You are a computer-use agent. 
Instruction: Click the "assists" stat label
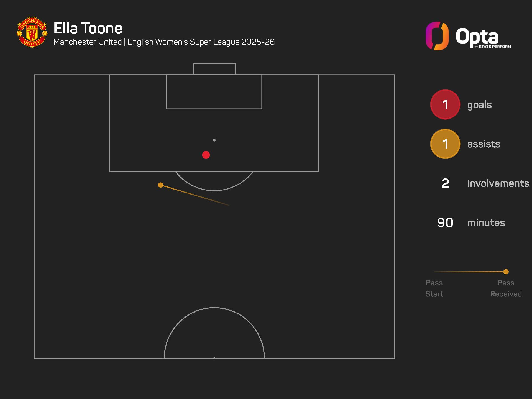point(484,144)
